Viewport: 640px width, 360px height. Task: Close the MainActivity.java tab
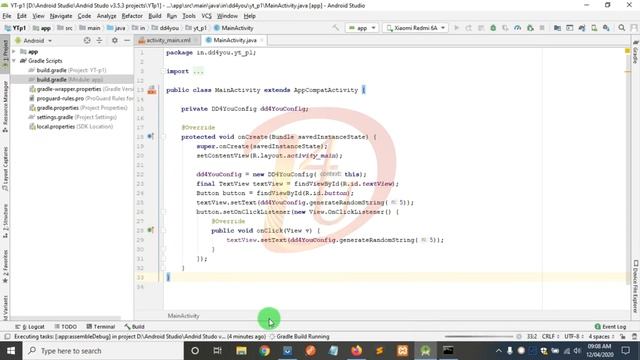tap(262, 40)
